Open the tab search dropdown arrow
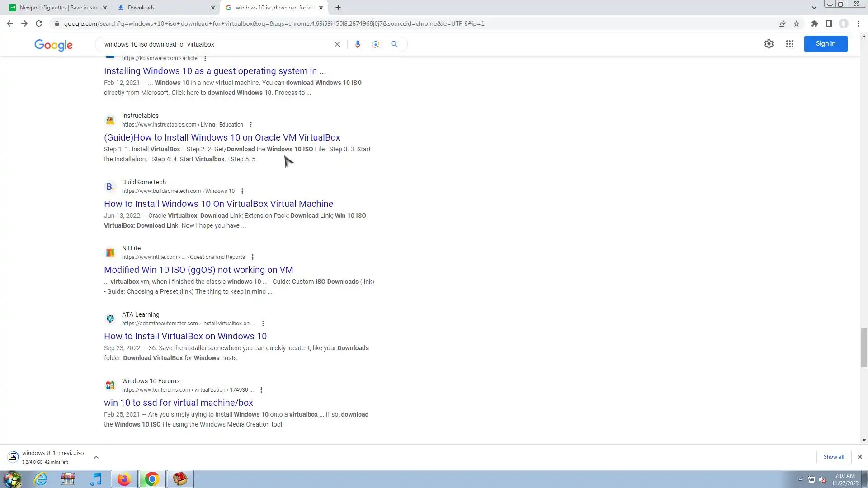Viewport: 868px width, 488px height. (x=814, y=8)
